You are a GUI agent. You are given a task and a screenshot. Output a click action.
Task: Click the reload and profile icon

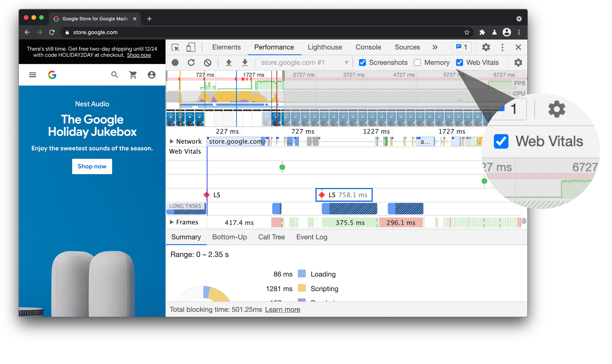tap(191, 62)
